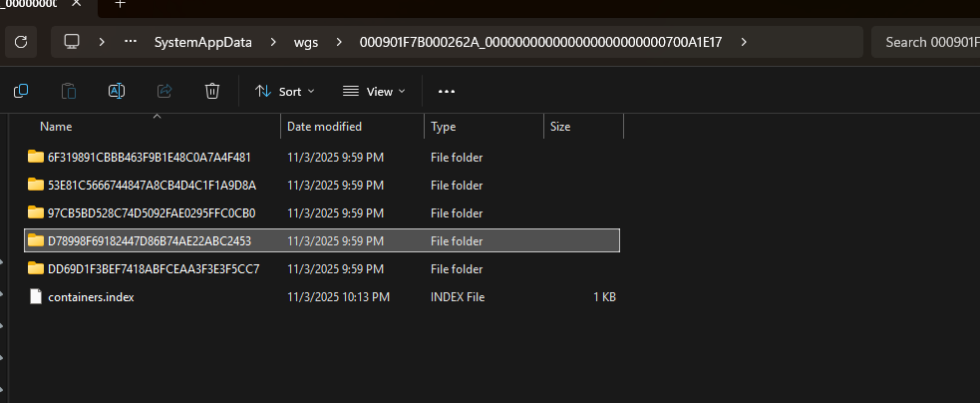This screenshot has width=980, height=403.
Task: Click the Rename icon in toolbar
Action: click(117, 91)
